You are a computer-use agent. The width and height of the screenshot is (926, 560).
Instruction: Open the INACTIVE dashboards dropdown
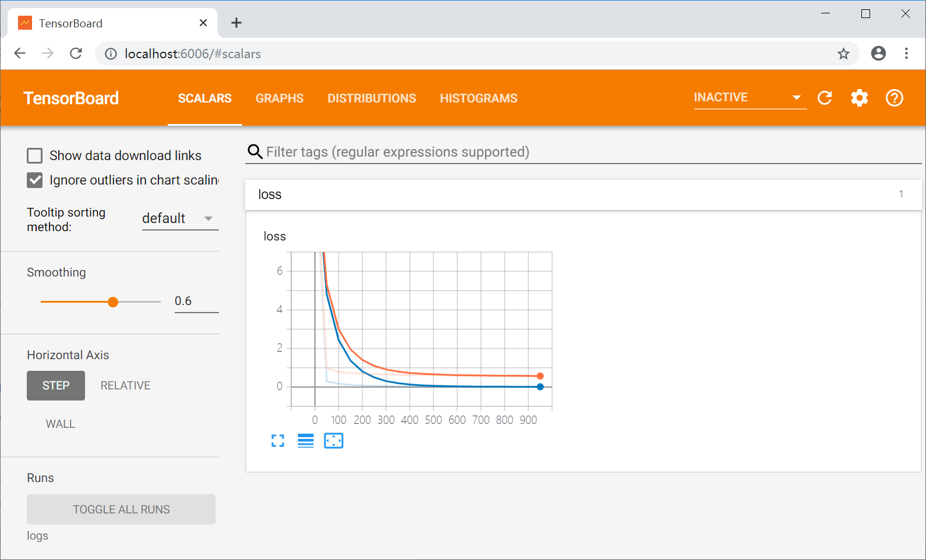click(x=750, y=98)
